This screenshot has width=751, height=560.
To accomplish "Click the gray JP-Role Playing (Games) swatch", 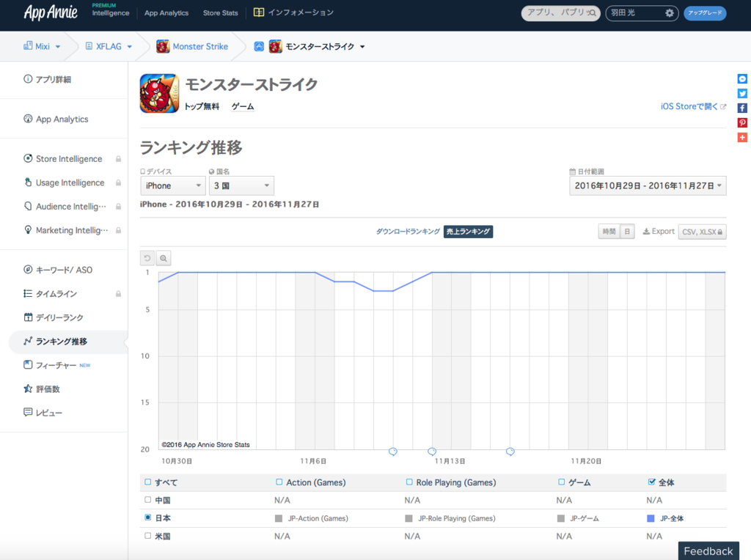I will pos(409,518).
